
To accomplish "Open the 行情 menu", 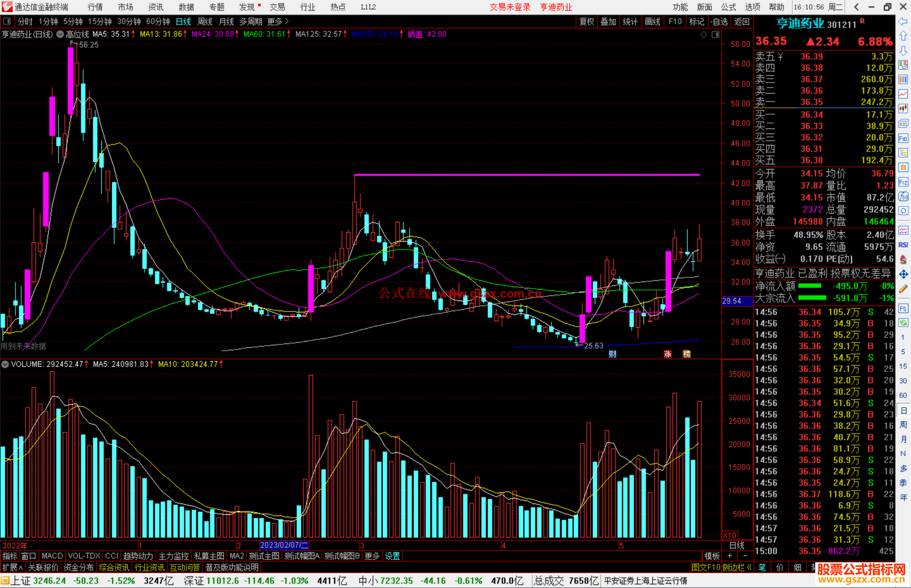I will tap(95, 7).
